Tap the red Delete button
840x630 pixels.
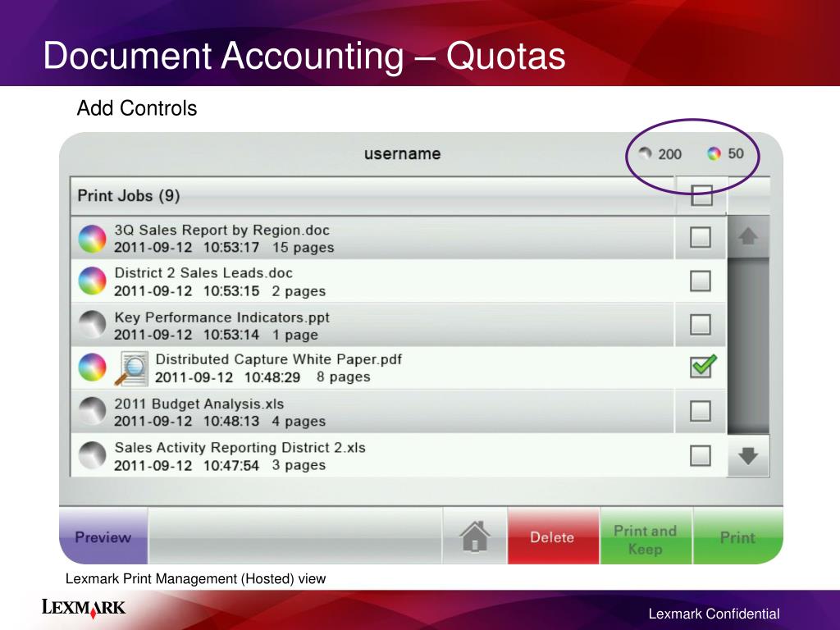[553, 536]
